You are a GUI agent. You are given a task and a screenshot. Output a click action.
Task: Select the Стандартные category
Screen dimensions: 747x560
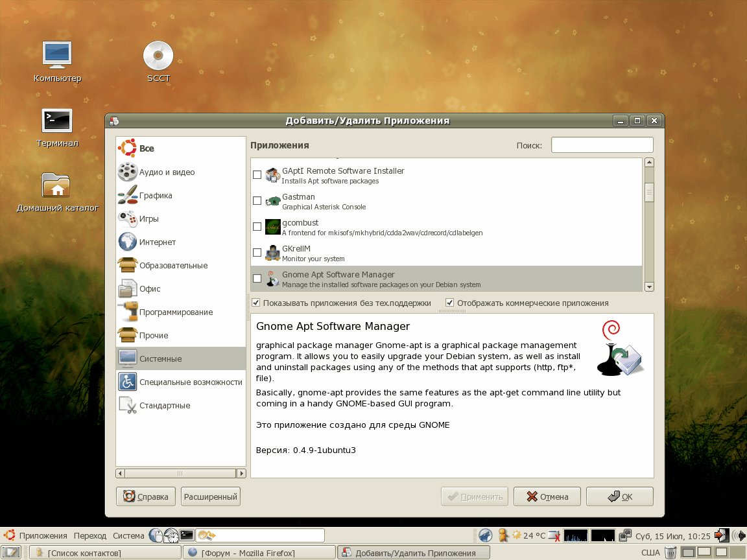[x=180, y=405]
